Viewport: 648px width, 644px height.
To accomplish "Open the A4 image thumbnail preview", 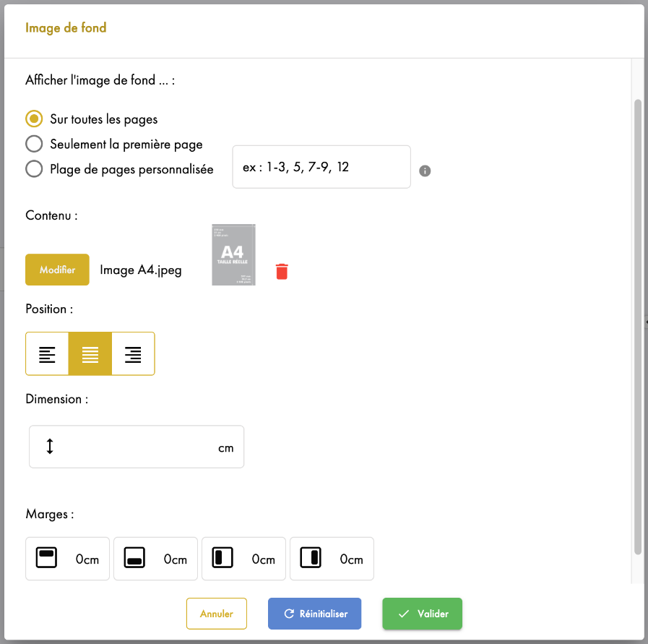I will click(x=233, y=254).
